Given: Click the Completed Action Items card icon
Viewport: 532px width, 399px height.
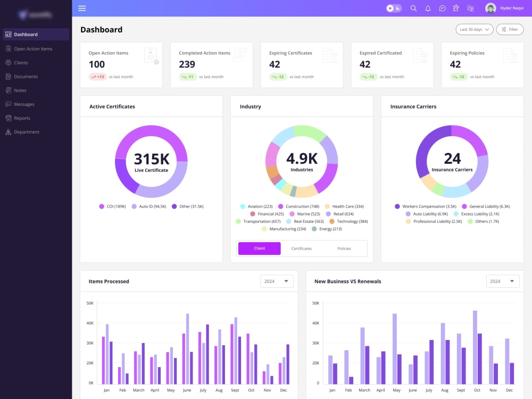Looking at the screenshot, I should click(240, 55).
